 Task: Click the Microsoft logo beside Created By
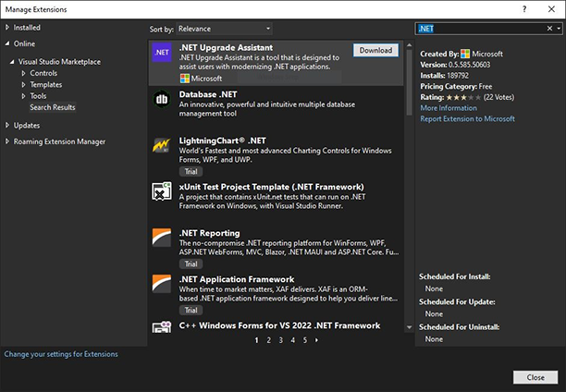465,54
